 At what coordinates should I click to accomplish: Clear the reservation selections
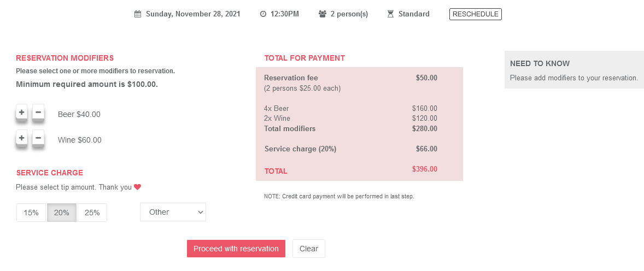click(309, 249)
